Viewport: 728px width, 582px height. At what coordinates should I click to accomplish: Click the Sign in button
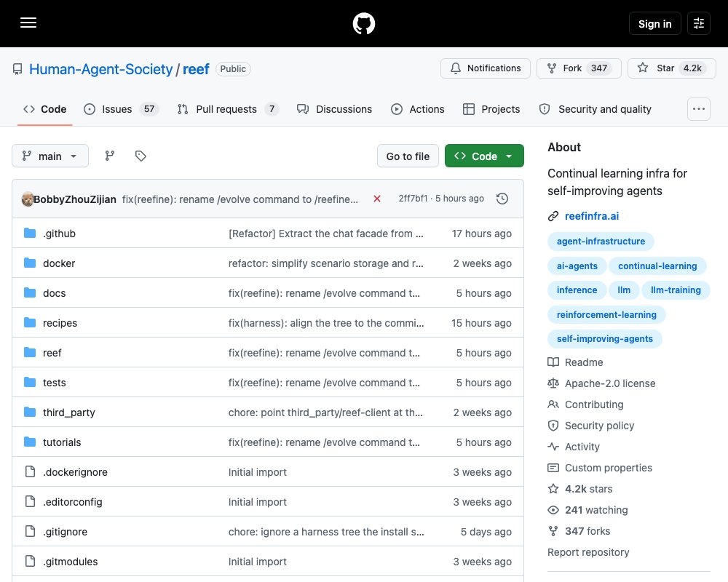pos(654,24)
